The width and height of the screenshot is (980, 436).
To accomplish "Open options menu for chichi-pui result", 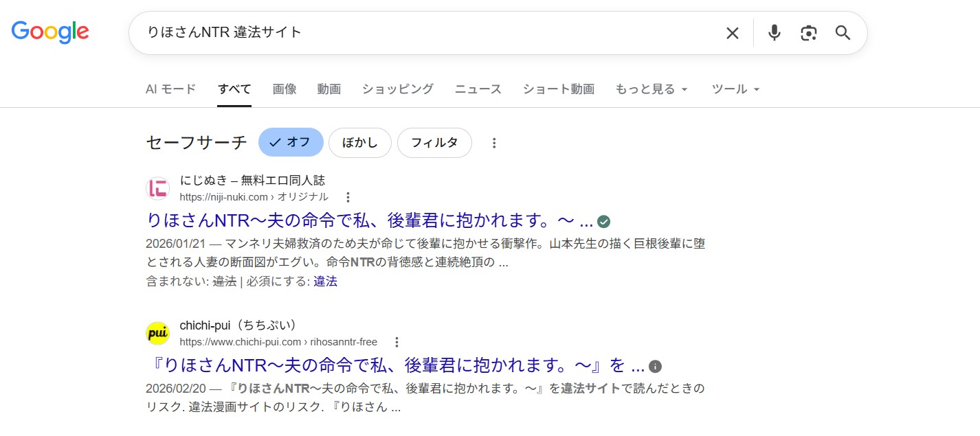I will pyautogui.click(x=397, y=342).
